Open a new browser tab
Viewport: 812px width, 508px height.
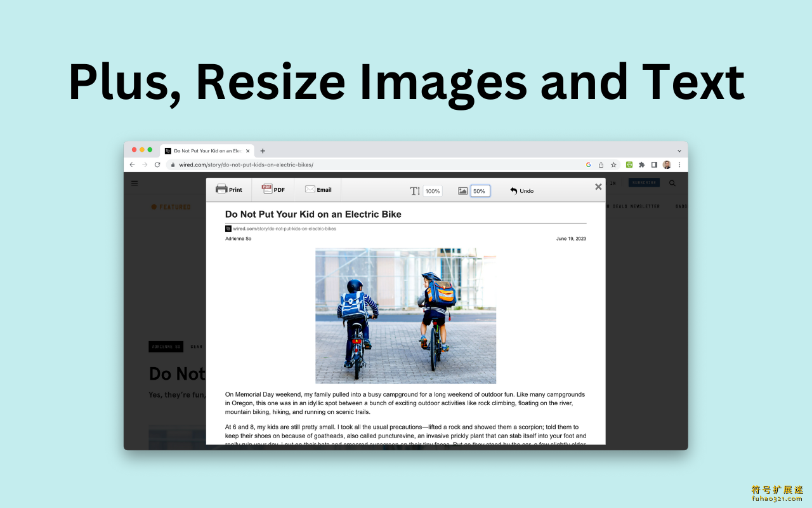263,151
